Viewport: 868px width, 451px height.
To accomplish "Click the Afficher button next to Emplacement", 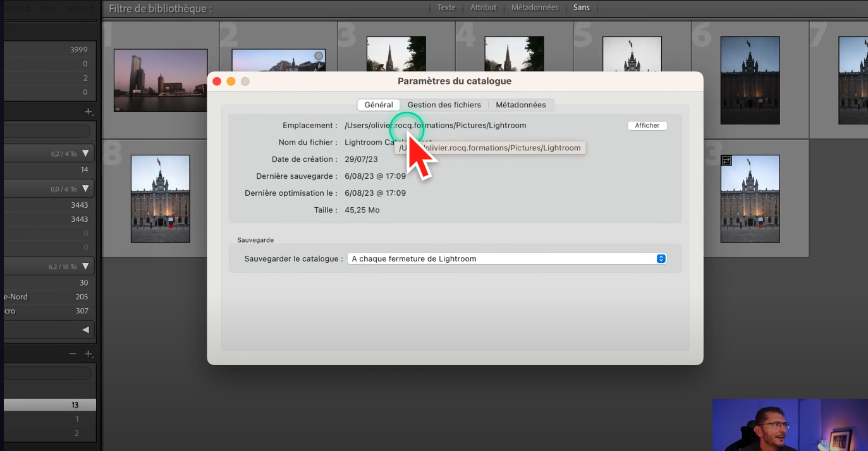I will [x=647, y=126].
